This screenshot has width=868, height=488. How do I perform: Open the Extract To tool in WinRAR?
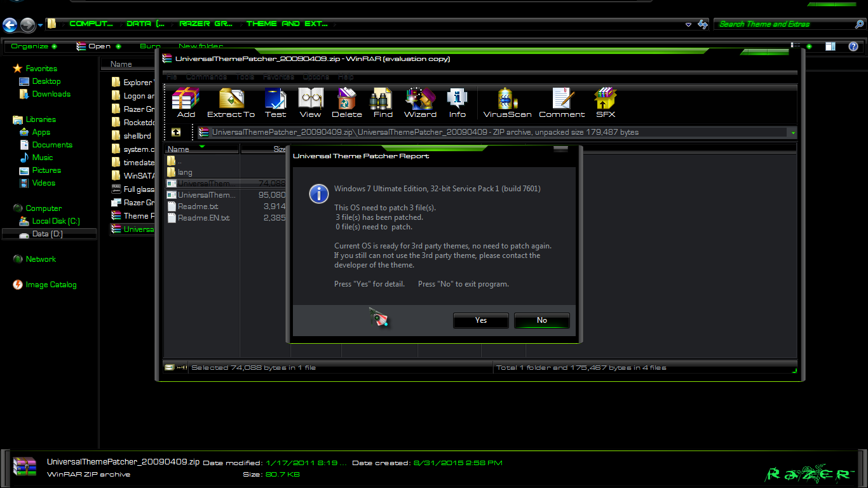pyautogui.click(x=231, y=102)
